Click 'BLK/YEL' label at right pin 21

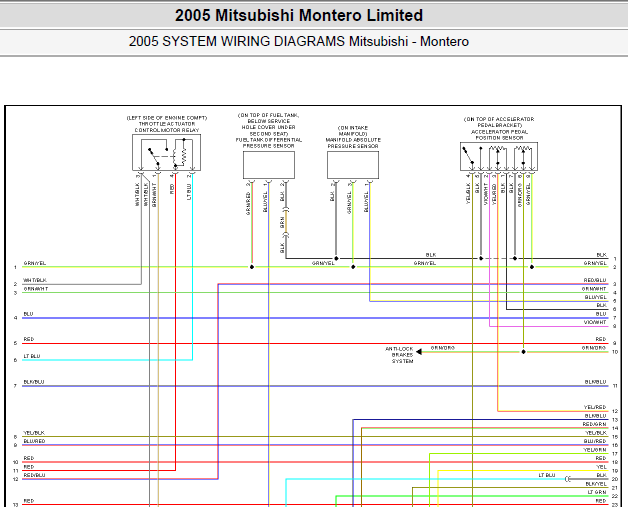point(596,484)
